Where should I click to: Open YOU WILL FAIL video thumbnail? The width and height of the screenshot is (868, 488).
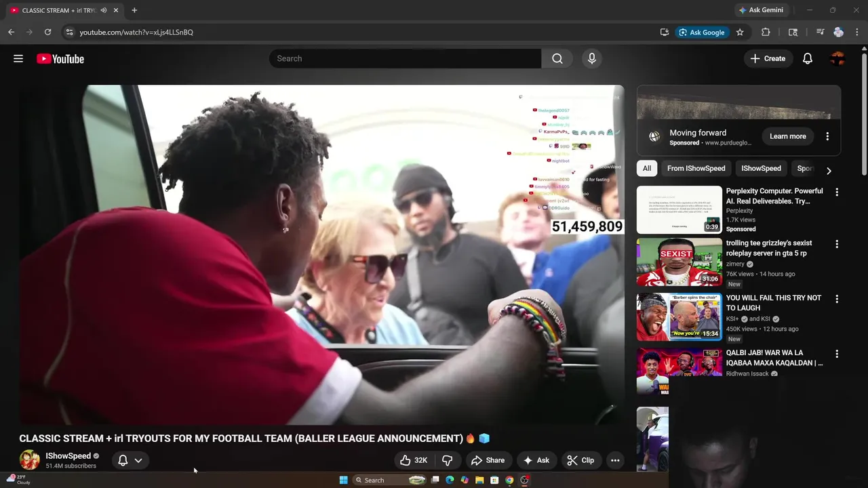click(x=679, y=317)
